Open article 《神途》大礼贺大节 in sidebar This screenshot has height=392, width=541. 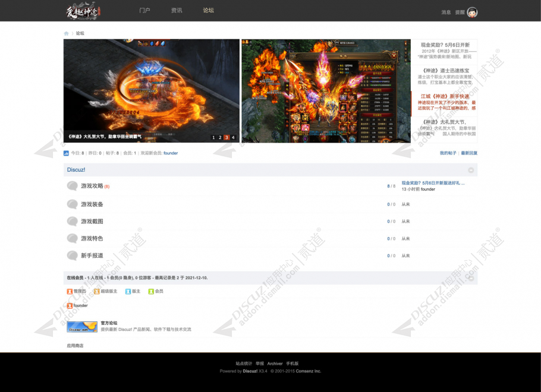point(444,122)
